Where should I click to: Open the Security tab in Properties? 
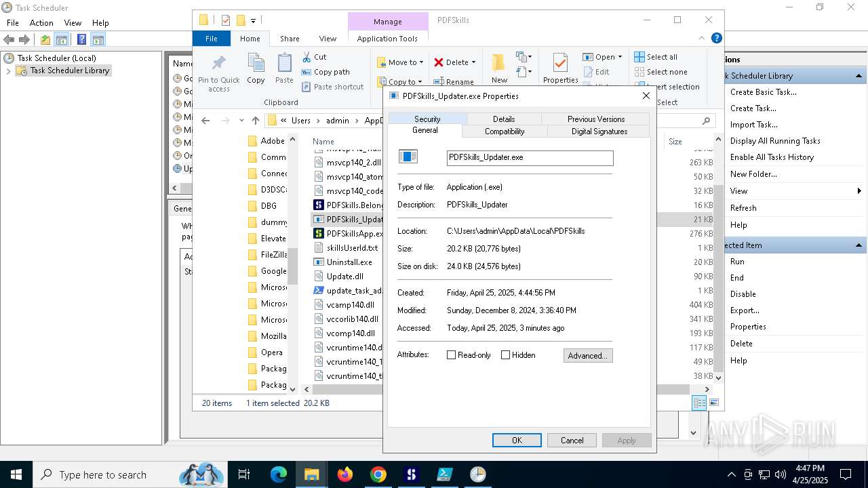pyautogui.click(x=427, y=119)
